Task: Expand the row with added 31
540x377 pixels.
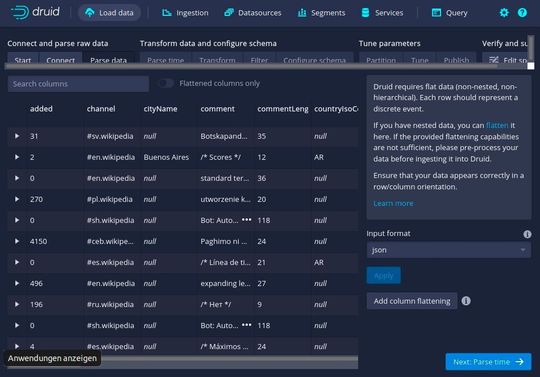Action: point(17,136)
